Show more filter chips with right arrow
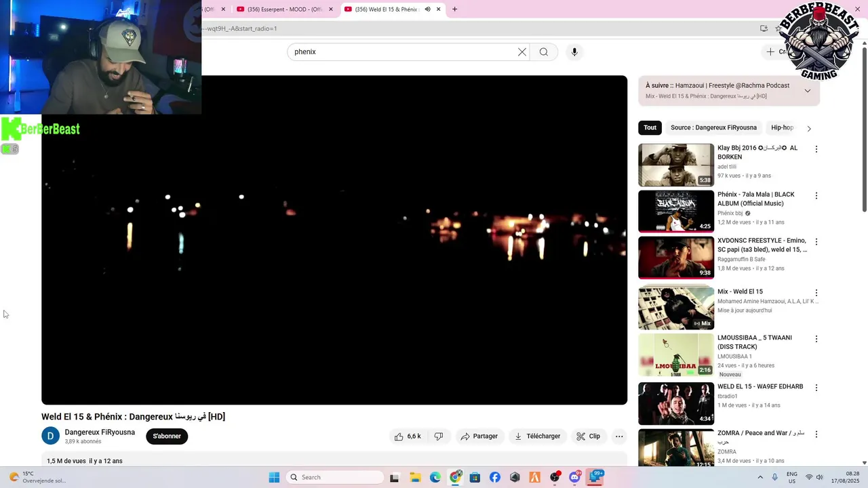Screen dimensions: 868x488 click(808, 128)
